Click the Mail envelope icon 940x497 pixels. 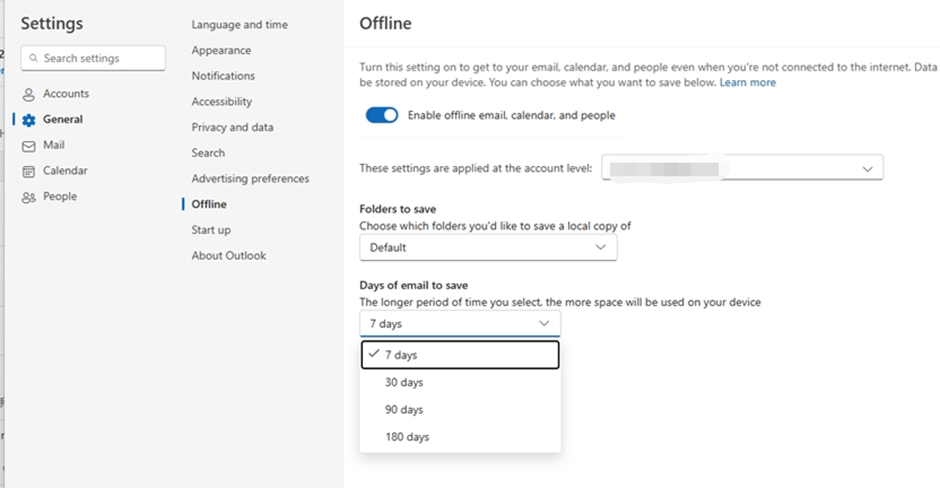click(x=28, y=146)
